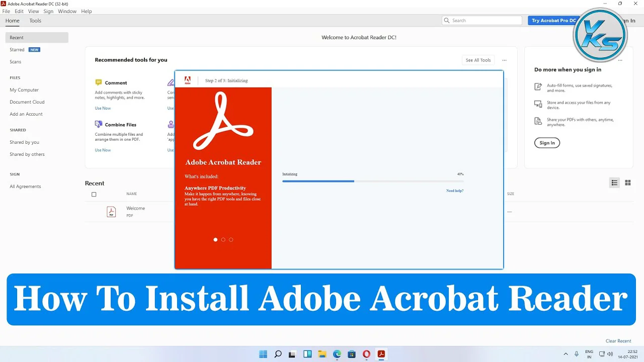Click the Adobe logo in installer dialog
The width and height of the screenshot is (644, 362).
coord(188,80)
